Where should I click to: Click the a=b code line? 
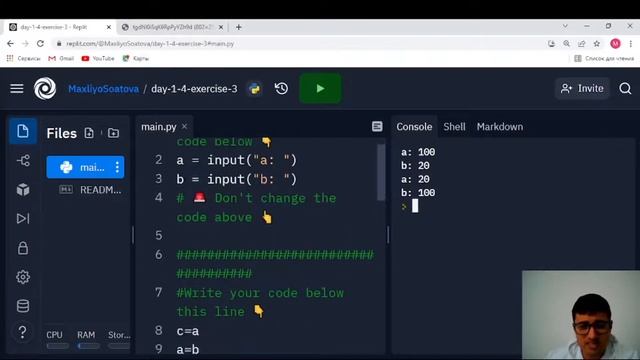click(x=188, y=350)
